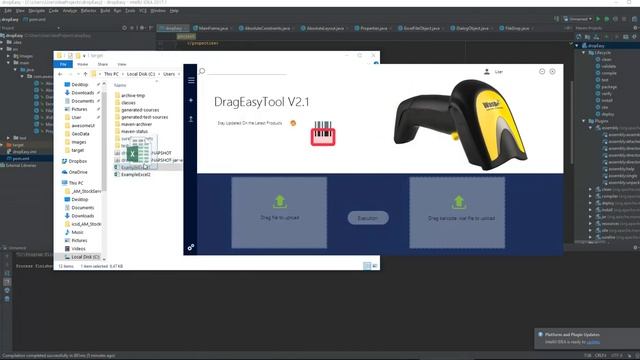The image size is (640, 360).
Task: Click Local Disk (C:) in Explorer address bar
Action: tap(141, 74)
